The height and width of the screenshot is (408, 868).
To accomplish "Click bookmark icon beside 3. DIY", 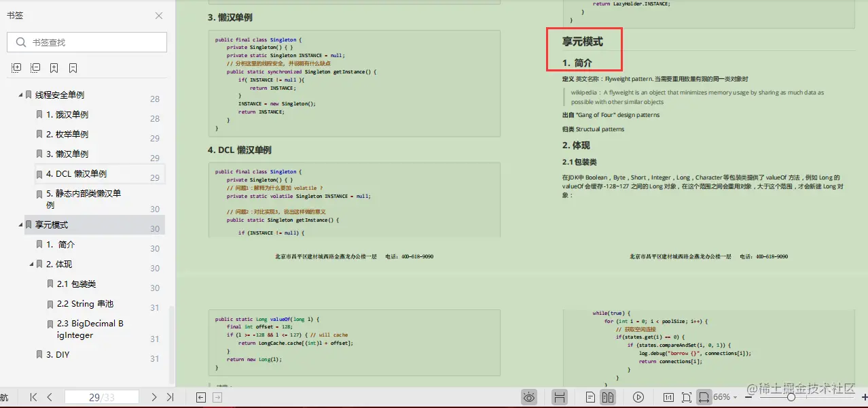I will click(39, 355).
